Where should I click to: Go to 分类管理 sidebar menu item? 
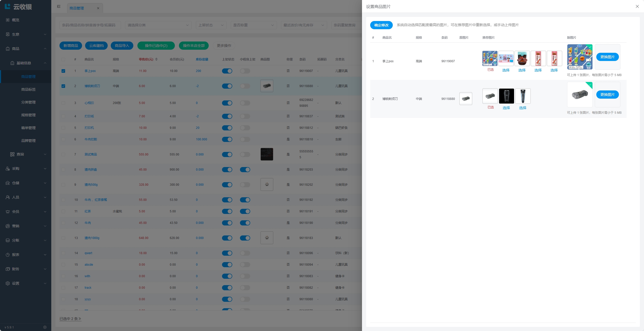28,102
